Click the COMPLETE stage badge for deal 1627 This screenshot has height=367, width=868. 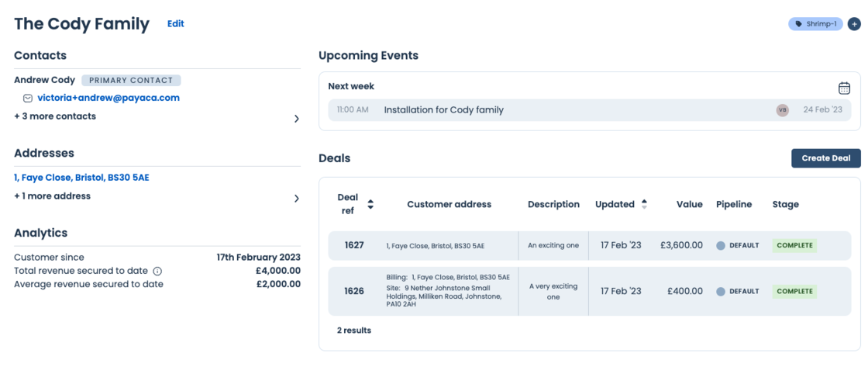[794, 245]
